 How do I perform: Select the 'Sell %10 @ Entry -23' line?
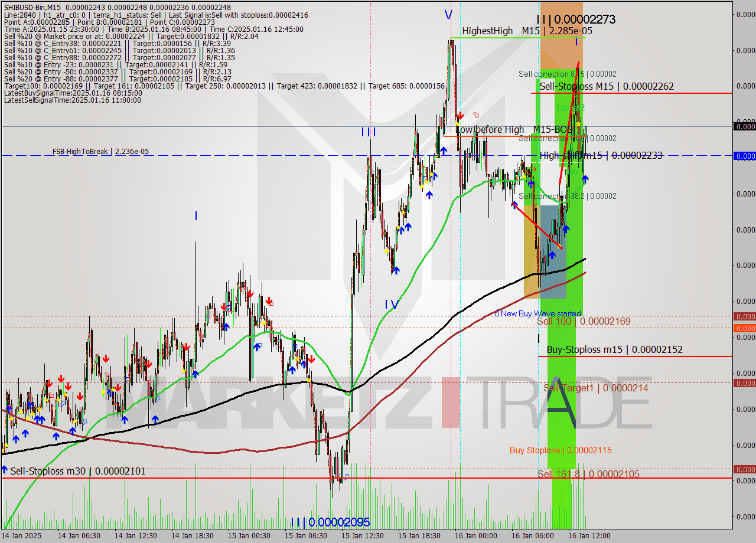116,64
